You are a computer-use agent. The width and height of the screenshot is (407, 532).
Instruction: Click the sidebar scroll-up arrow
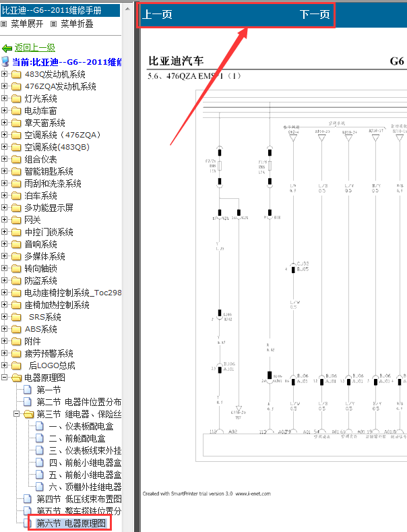[x=127, y=9]
